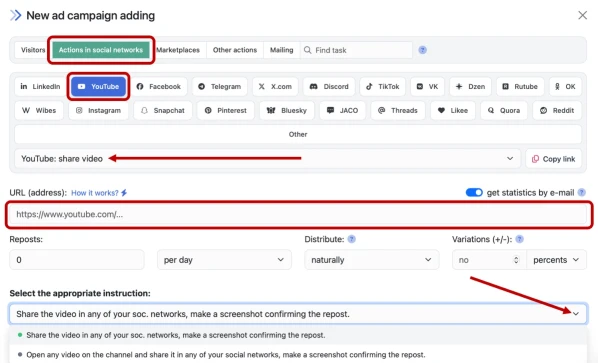Click the Copy link button
The height and width of the screenshot is (363, 598).
553,159
